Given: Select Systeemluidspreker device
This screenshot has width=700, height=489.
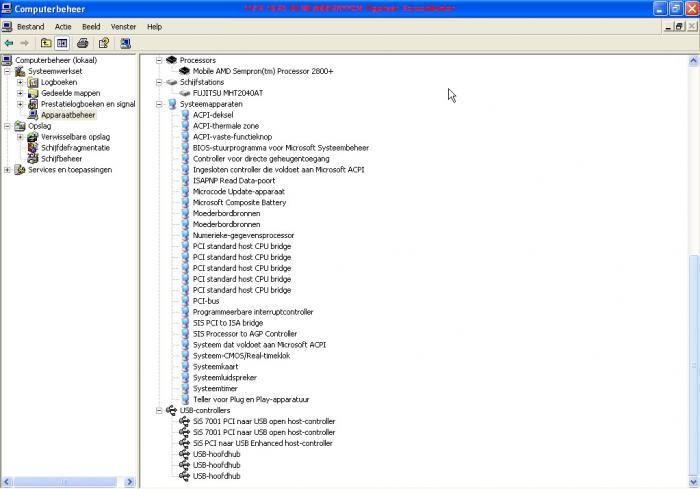Looking at the screenshot, I should pos(225,377).
